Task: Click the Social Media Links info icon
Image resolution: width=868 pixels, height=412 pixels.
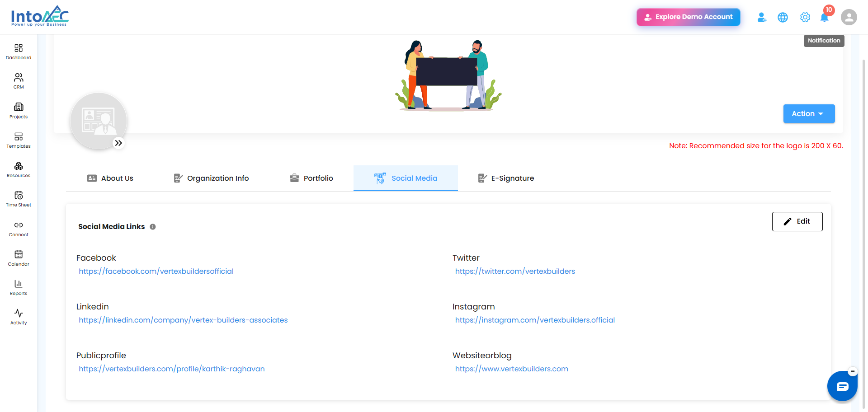Action: (x=153, y=227)
